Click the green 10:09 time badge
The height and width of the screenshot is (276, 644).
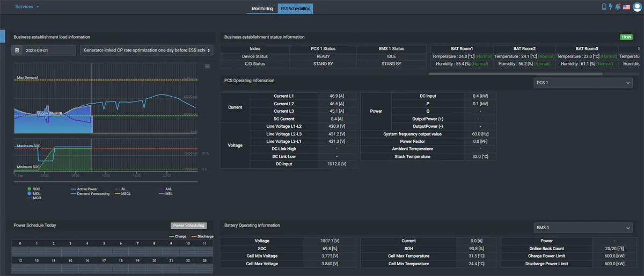pos(626,37)
